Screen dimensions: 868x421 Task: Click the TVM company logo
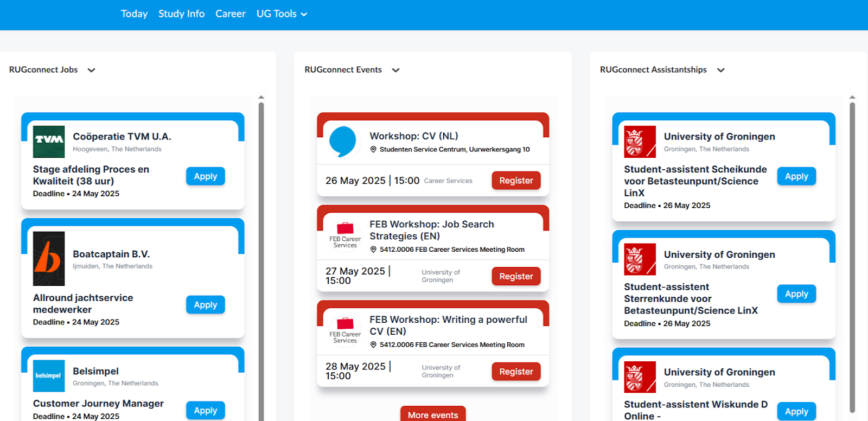49,142
